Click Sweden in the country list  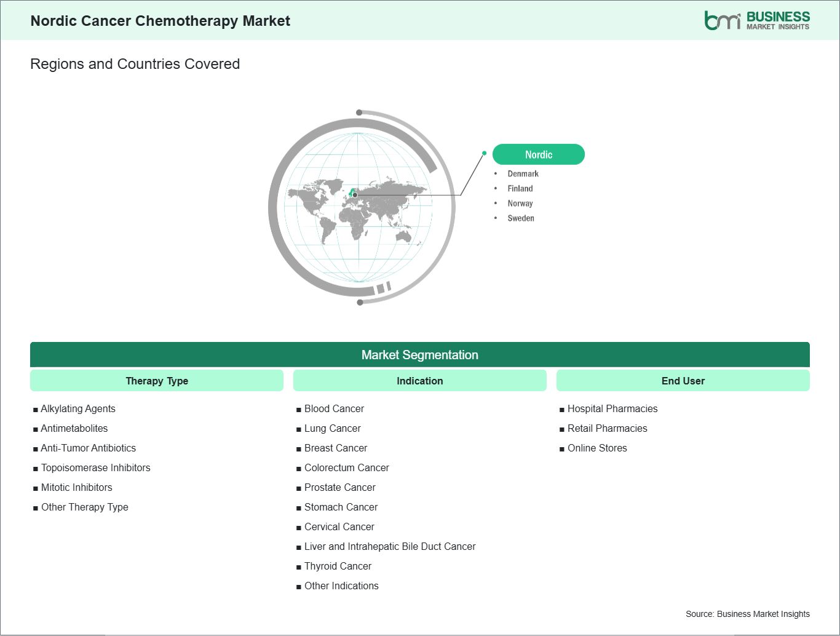coord(520,218)
